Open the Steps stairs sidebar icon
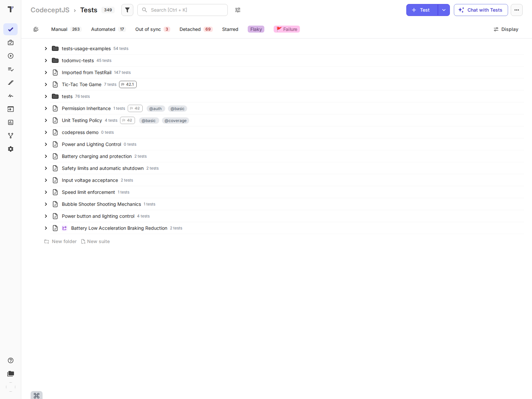This screenshot has width=532, height=399. tap(11, 82)
